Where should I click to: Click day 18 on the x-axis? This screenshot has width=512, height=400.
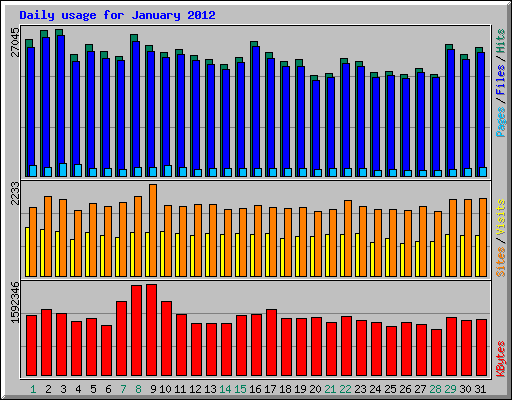(285, 389)
